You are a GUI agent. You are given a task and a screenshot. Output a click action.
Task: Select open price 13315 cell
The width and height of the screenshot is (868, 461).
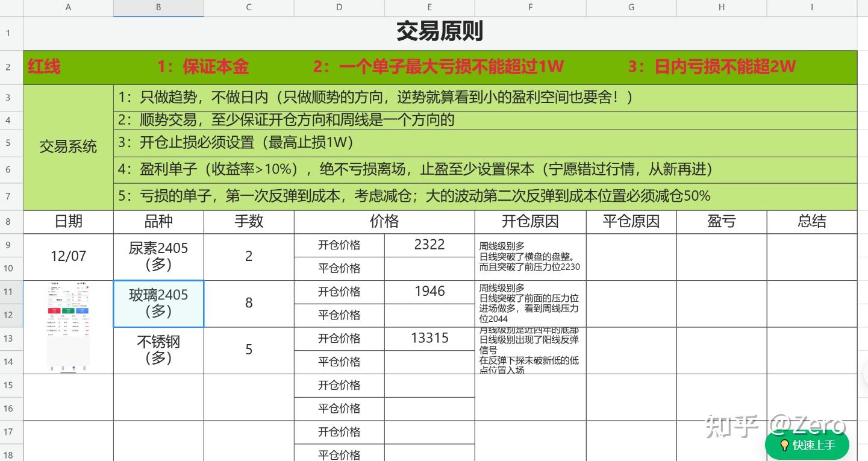(429, 338)
